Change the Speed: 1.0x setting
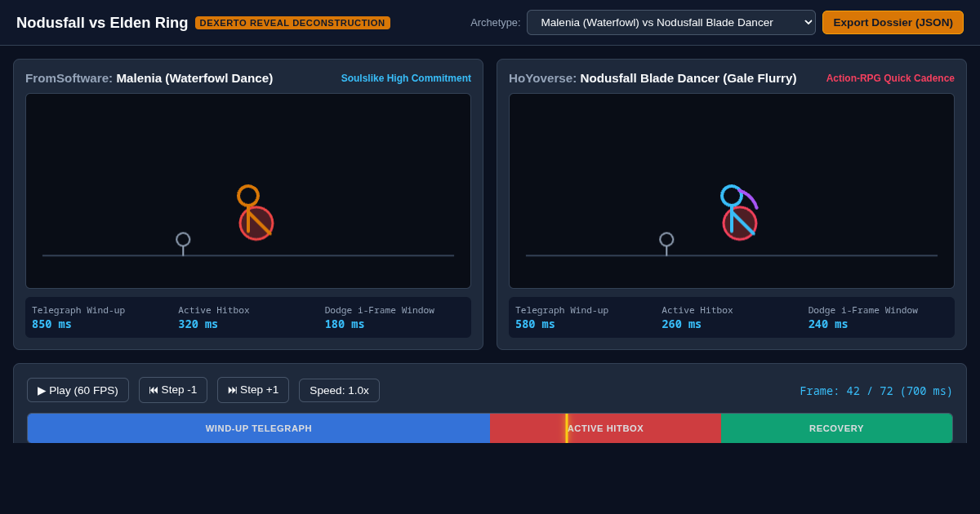Screen dimensions: 980x514 pos(339,390)
